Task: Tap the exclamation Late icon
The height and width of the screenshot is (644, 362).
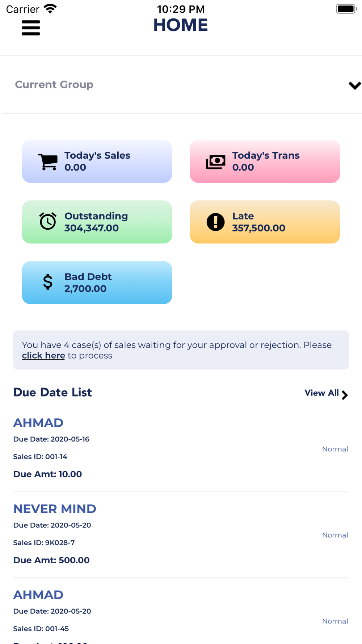Action: 216,222
